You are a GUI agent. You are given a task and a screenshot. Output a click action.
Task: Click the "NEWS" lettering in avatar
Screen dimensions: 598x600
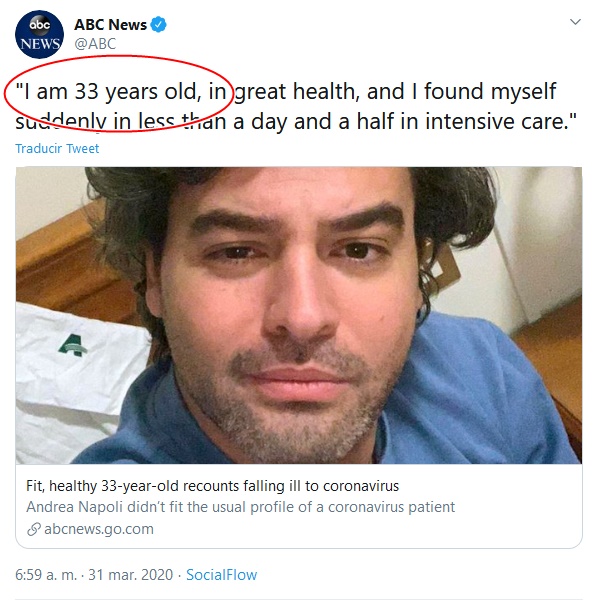pos(40,44)
